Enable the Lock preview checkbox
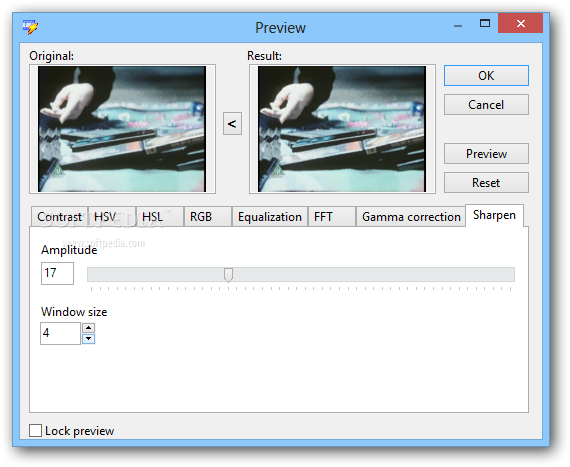This screenshot has height=467, width=570. click(35, 431)
